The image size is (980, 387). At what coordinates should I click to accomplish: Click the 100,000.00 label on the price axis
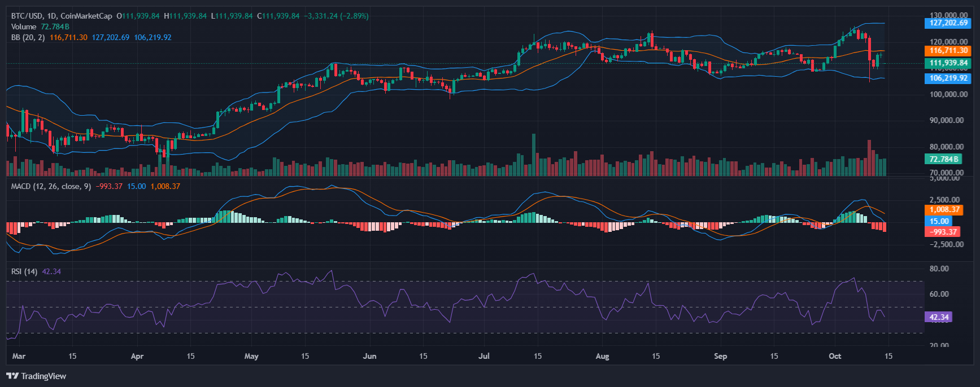pos(948,94)
